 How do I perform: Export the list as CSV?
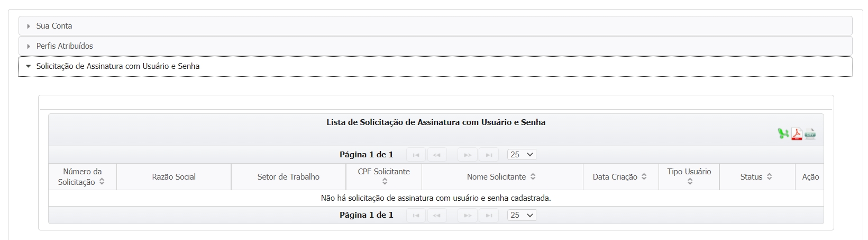coord(810,134)
